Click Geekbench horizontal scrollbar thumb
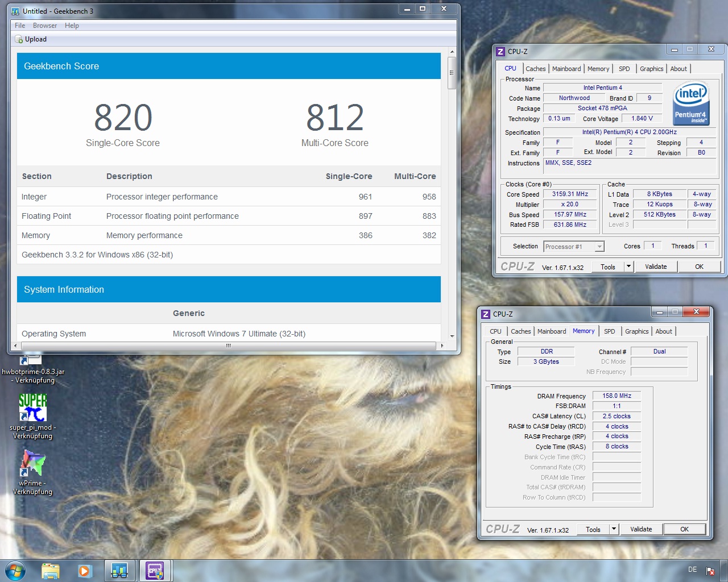Viewport: 728px width, 582px height. click(x=228, y=346)
